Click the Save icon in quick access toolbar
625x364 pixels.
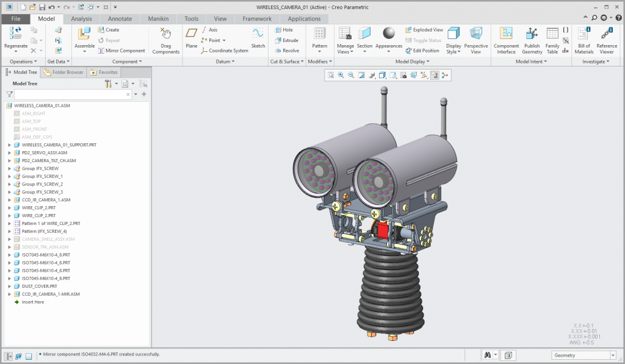[42, 7]
